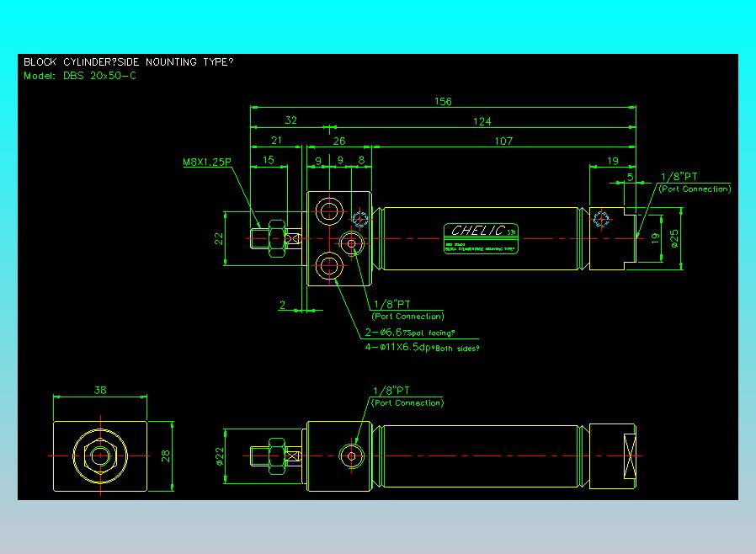The image size is (756, 554).
Task: Click the overall length dimension 156
Action: (443, 101)
